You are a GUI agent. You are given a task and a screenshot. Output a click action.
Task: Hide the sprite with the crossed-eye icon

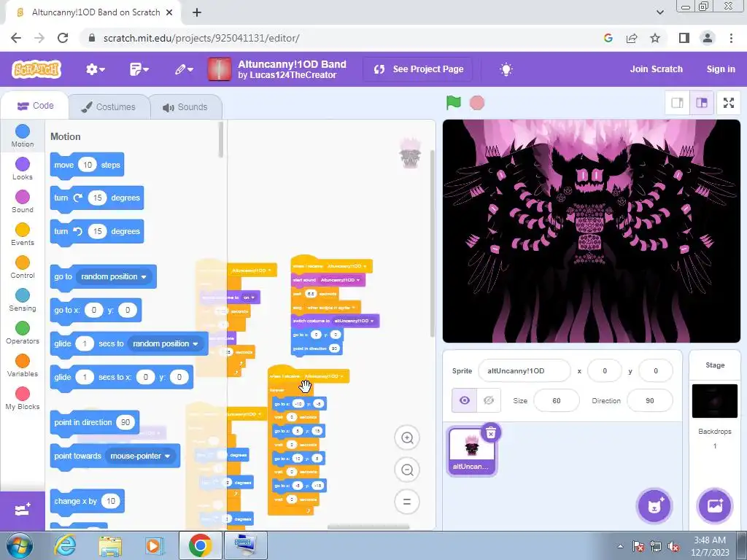pyautogui.click(x=488, y=400)
